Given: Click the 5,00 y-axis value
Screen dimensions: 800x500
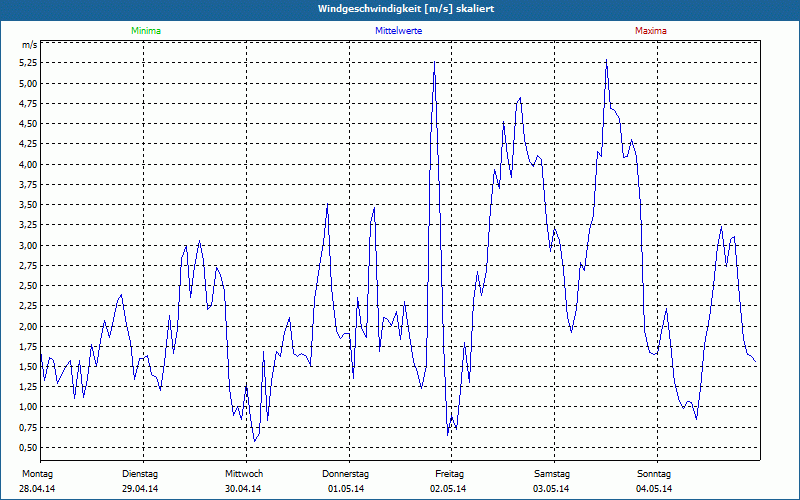Looking at the screenshot, I should tap(30, 83).
